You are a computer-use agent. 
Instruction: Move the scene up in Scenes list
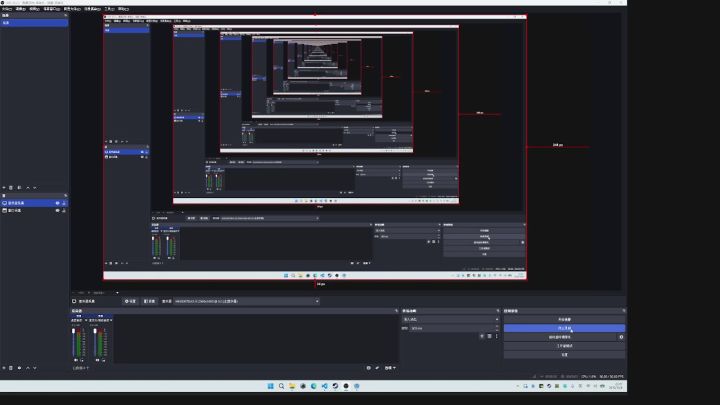[28, 187]
